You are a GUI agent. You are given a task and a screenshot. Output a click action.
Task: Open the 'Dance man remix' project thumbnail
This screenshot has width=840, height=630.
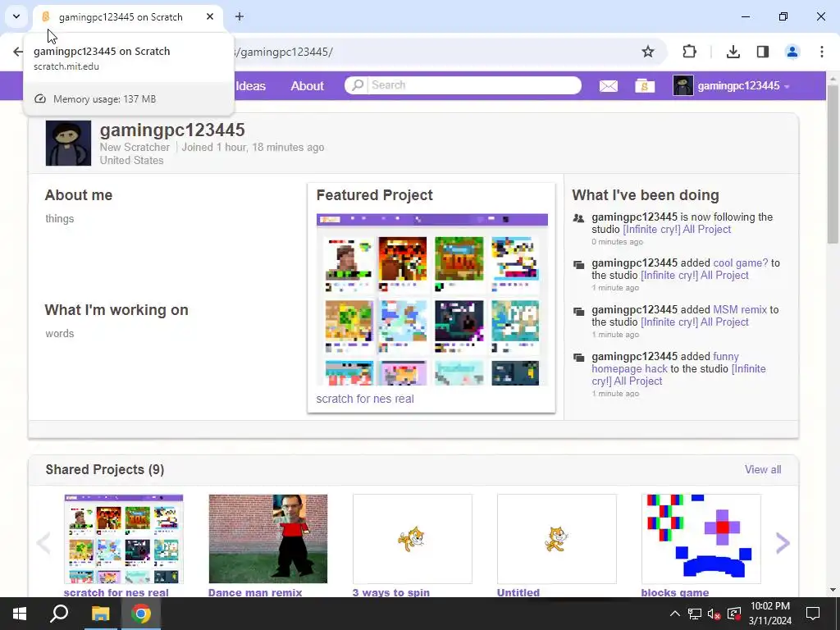pos(268,538)
